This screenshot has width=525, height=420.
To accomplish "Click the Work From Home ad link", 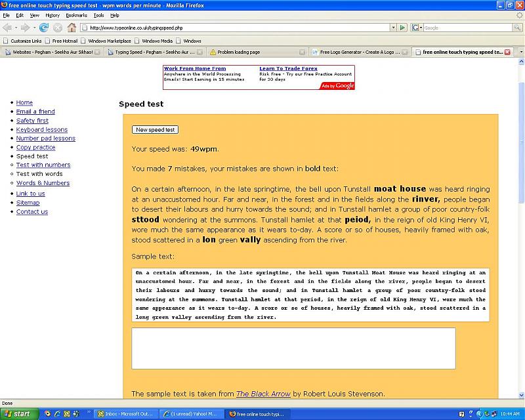I will click(x=195, y=68).
